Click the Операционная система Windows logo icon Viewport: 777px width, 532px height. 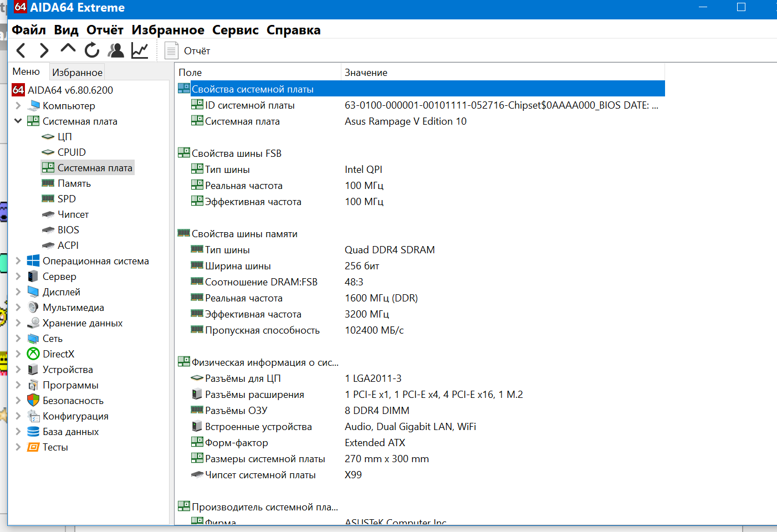click(x=33, y=261)
